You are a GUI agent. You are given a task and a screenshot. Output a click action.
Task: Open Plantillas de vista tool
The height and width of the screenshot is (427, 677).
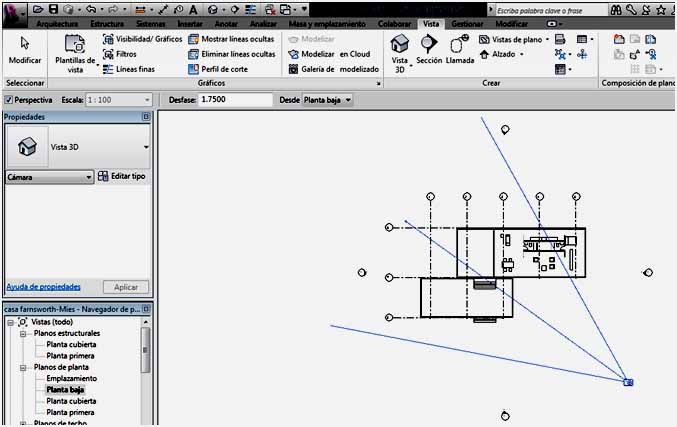click(75, 52)
